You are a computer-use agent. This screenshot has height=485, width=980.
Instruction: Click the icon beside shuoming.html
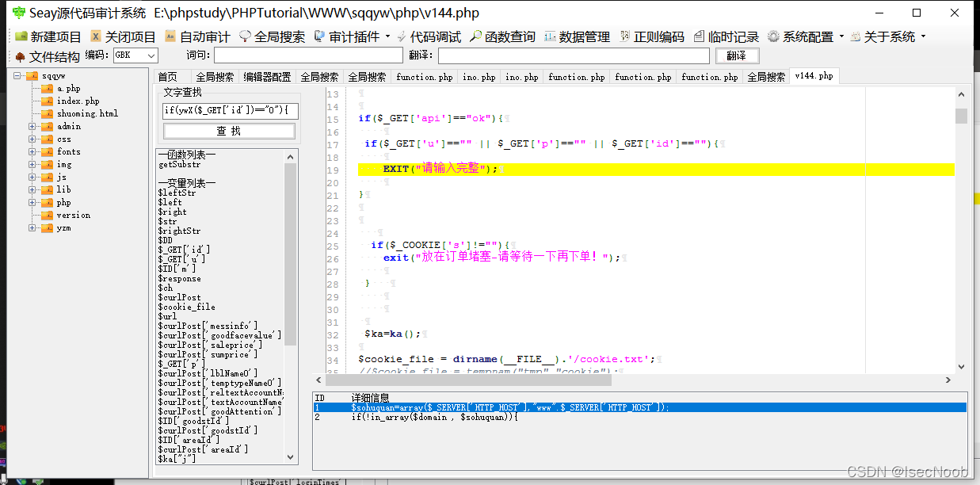tap(48, 114)
